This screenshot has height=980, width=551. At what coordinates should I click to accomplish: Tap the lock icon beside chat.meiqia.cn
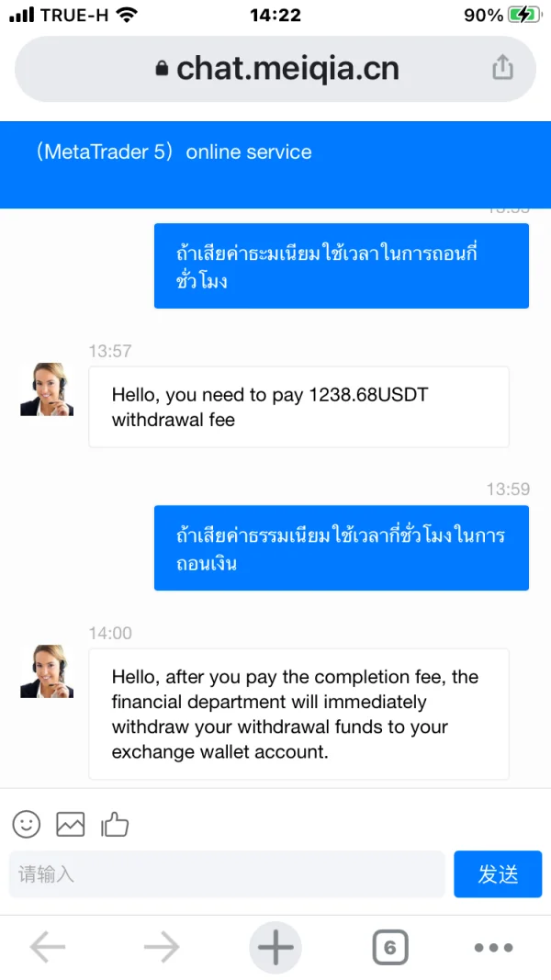(163, 69)
